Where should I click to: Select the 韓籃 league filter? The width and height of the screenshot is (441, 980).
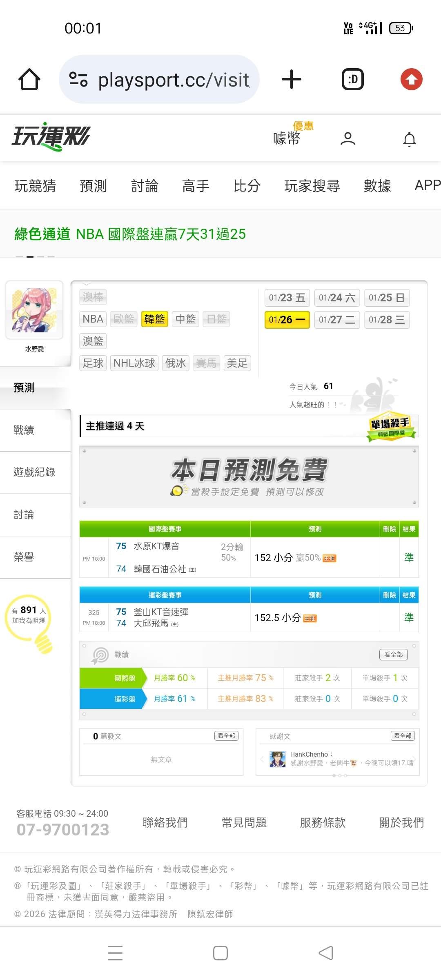coord(154,319)
